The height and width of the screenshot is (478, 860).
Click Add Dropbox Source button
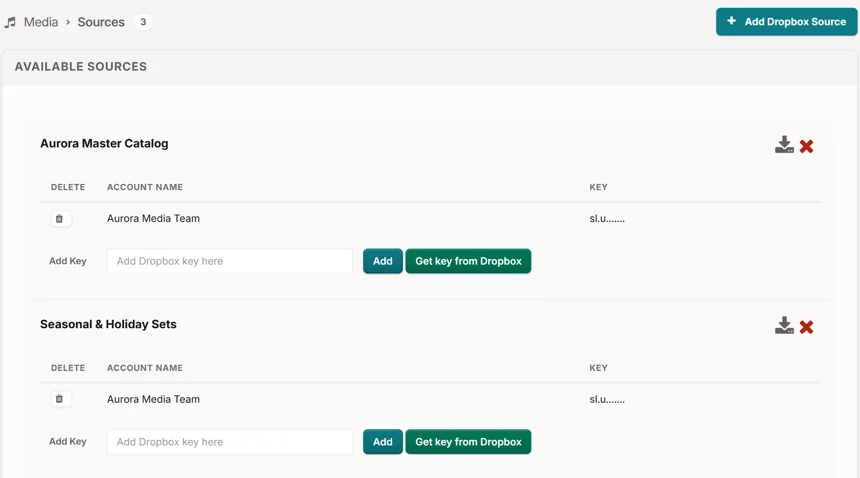(787, 22)
